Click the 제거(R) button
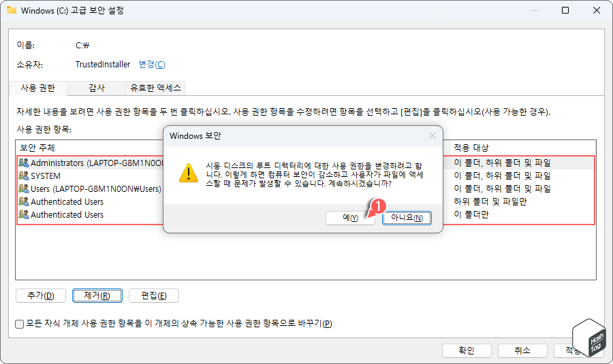This screenshot has width=613, height=364. 97,296
